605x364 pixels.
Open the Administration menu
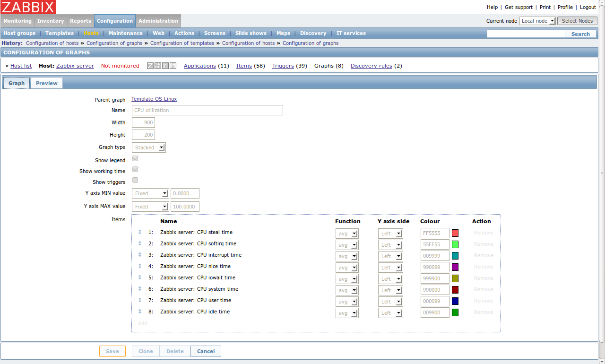point(158,21)
